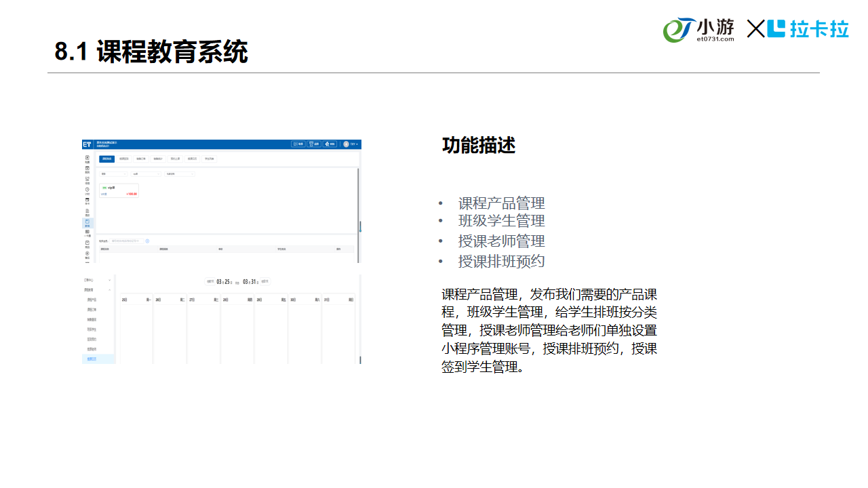
Task: Click the 小游 et0731.com logo
Action: point(698,30)
